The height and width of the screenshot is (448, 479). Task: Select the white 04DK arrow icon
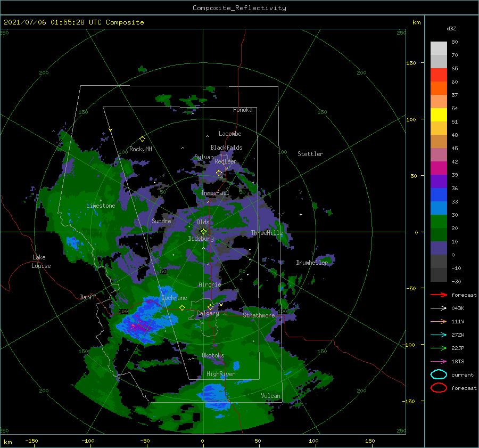pyautogui.click(x=439, y=308)
